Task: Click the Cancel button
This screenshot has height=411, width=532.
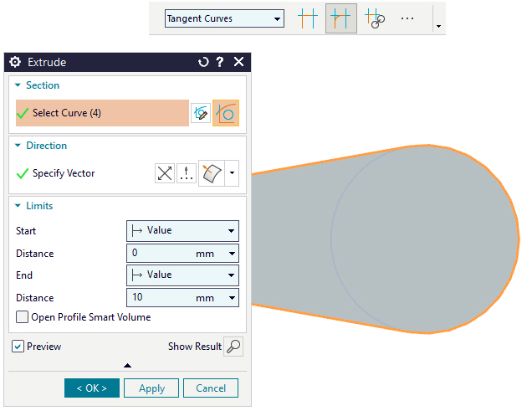Action: [x=211, y=388]
